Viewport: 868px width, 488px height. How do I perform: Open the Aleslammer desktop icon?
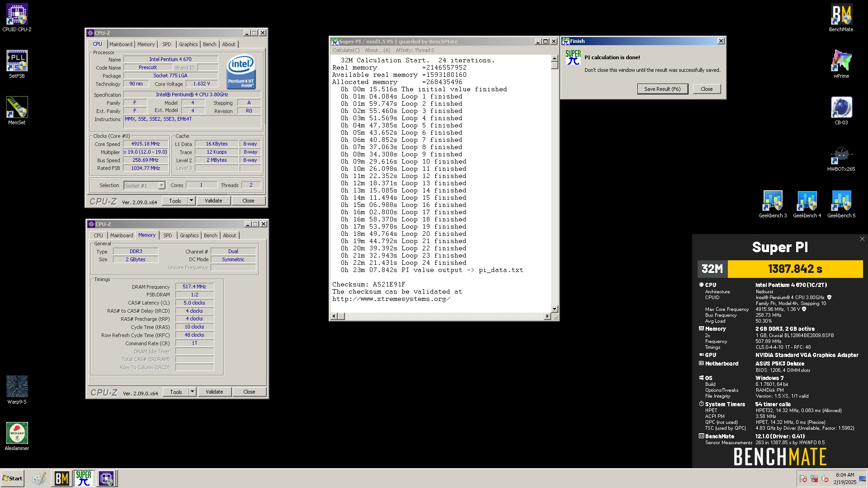pyautogui.click(x=17, y=436)
